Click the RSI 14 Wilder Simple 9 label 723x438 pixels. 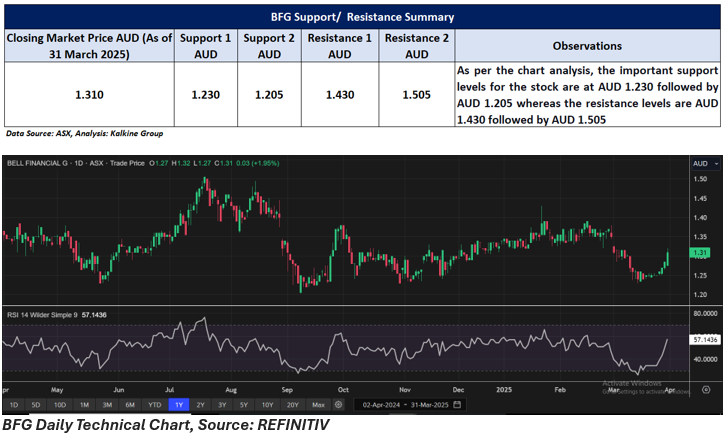(42, 315)
